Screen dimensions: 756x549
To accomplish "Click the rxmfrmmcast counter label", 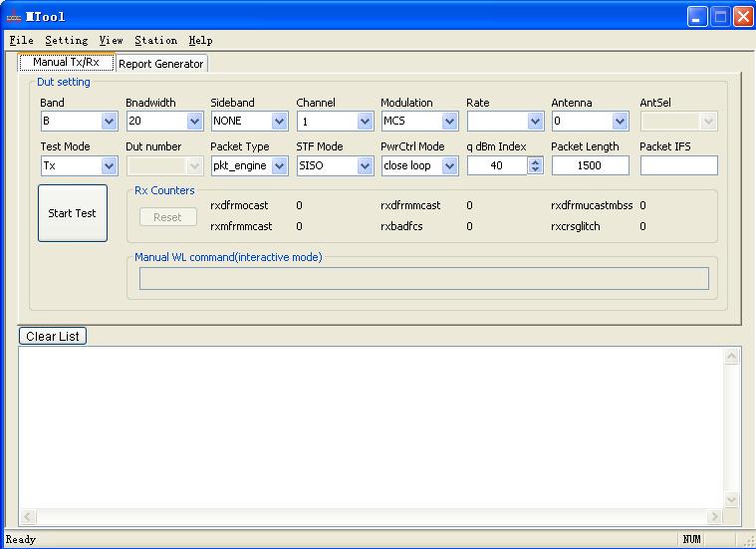I will tap(241, 226).
